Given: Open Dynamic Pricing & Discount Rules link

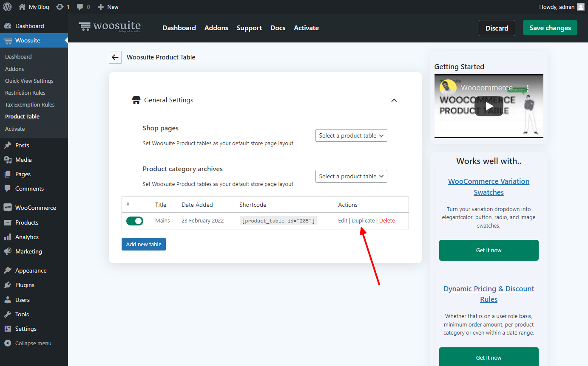Looking at the screenshot, I should coord(489,294).
